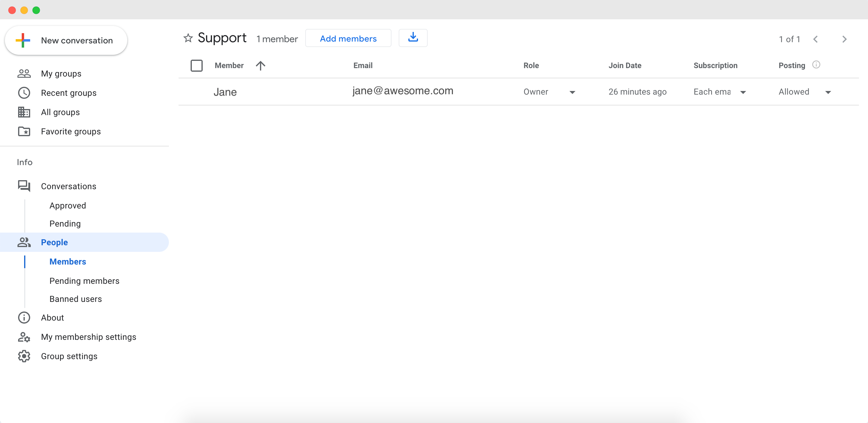Open Group settings

(x=69, y=356)
